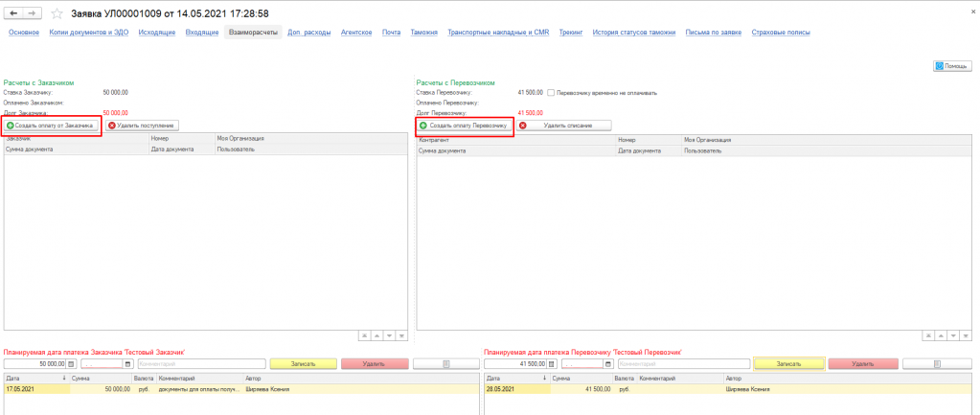Focus carrier planned payment date field

pyautogui.click(x=582, y=364)
